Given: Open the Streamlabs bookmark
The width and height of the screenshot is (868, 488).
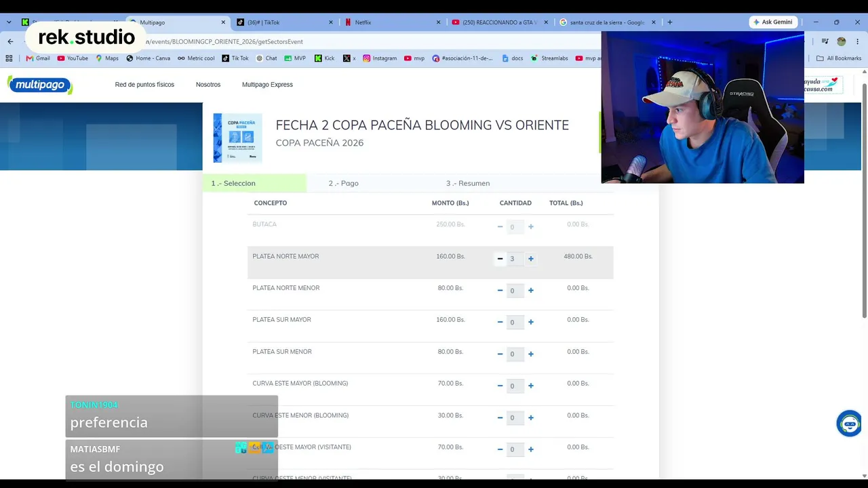Looking at the screenshot, I should point(549,58).
